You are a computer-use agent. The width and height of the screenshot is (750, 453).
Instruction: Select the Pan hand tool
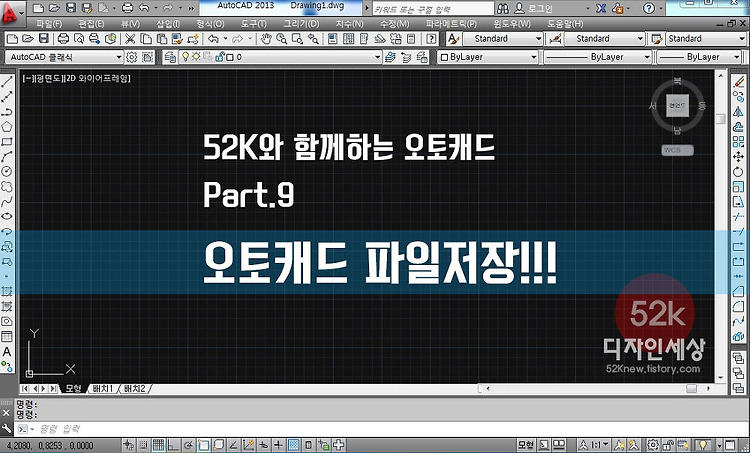tap(266, 39)
